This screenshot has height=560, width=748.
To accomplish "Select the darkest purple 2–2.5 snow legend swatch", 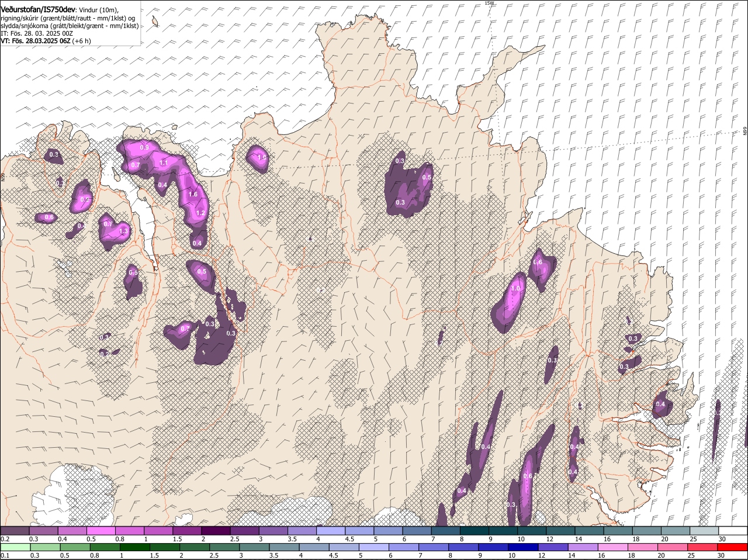I will coord(215,530).
